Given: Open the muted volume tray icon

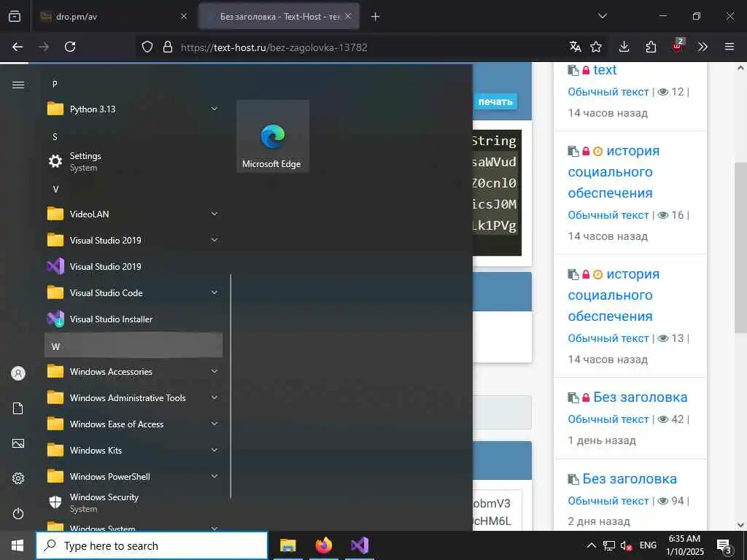Looking at the screenshot, I should click(x=627, y=546).
